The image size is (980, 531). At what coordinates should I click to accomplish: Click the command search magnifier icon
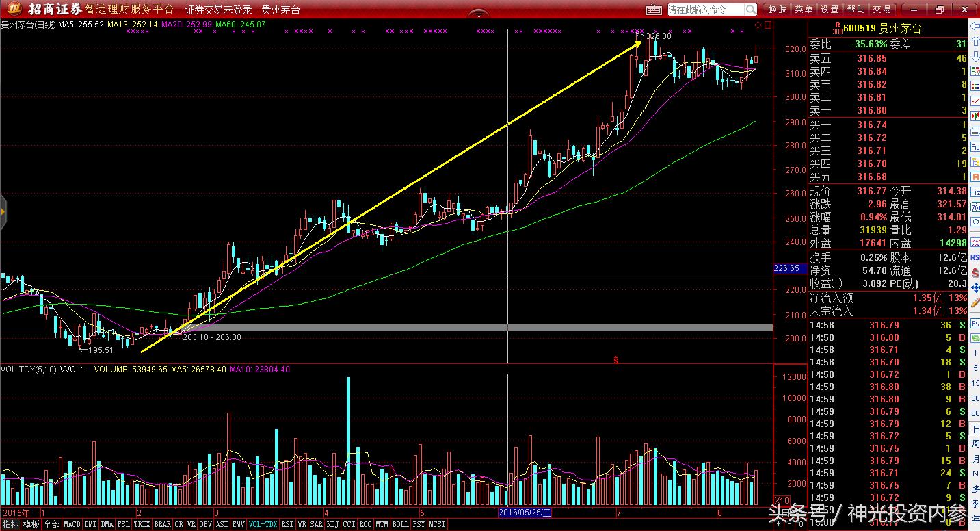[x=750, y=10]
